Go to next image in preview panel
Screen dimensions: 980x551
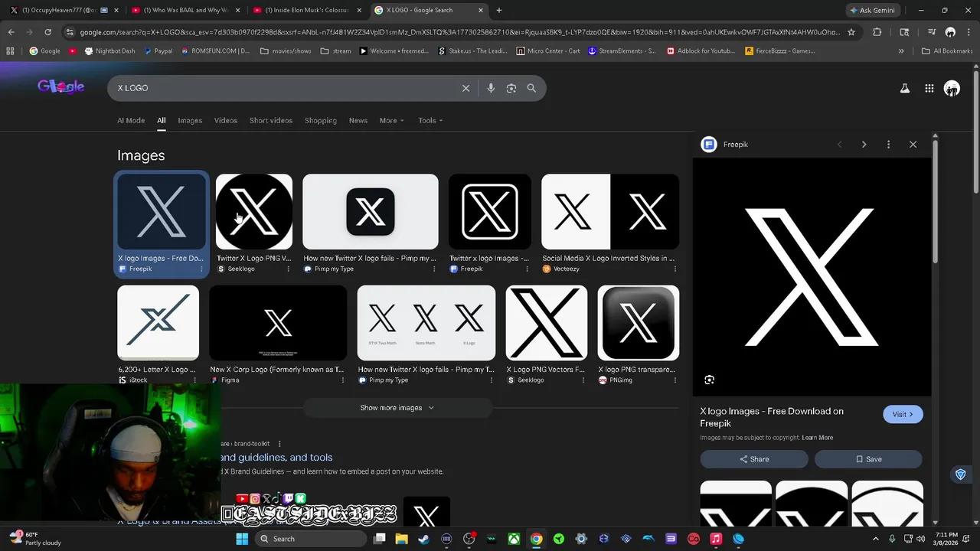pyautogui.click(x=864, y=144)
